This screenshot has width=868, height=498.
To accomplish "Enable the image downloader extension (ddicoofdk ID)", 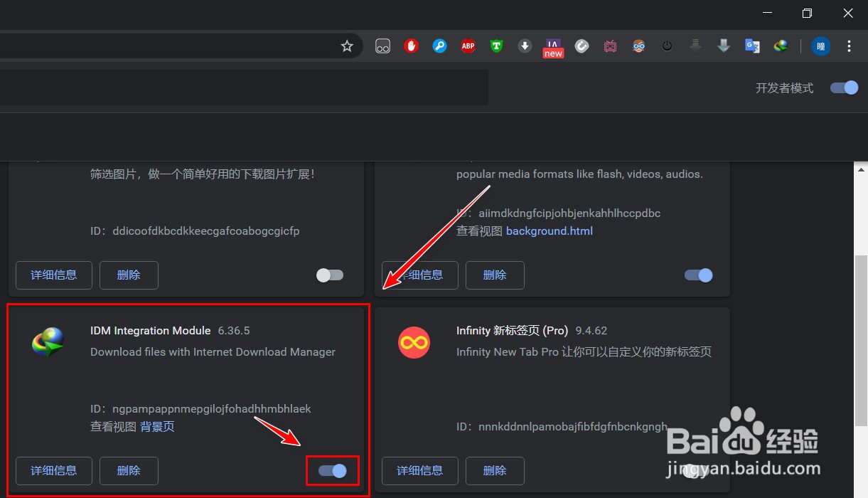I will coord(330,275).
